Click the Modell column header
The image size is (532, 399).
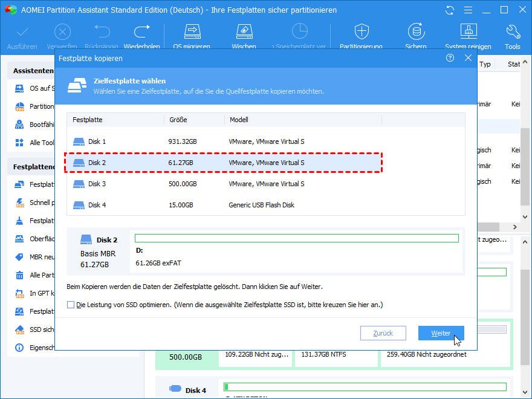(x=303, y=120)
